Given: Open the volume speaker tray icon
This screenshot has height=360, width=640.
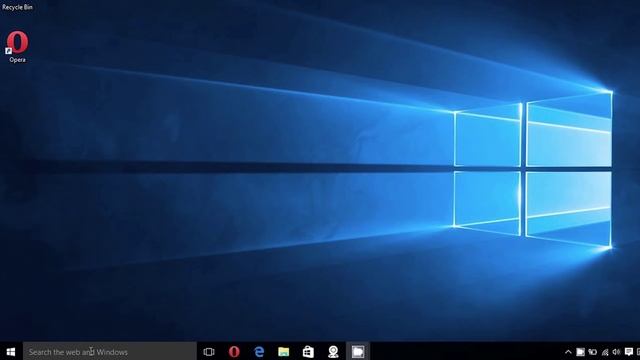Looking at the screenshot, I should pos(616,352).
